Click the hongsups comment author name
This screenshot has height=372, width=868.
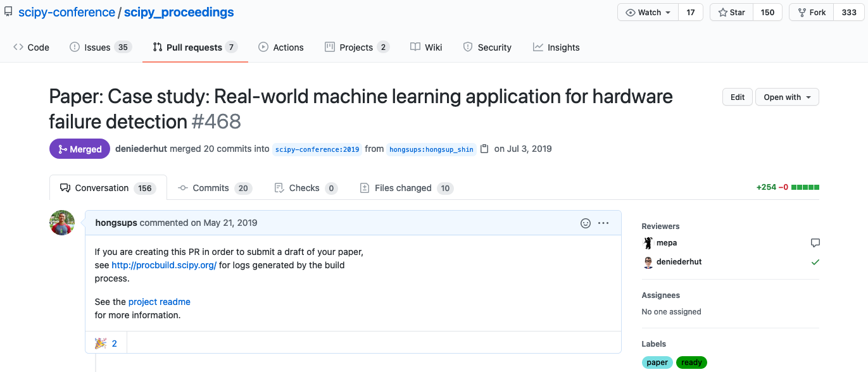[116, 223]
